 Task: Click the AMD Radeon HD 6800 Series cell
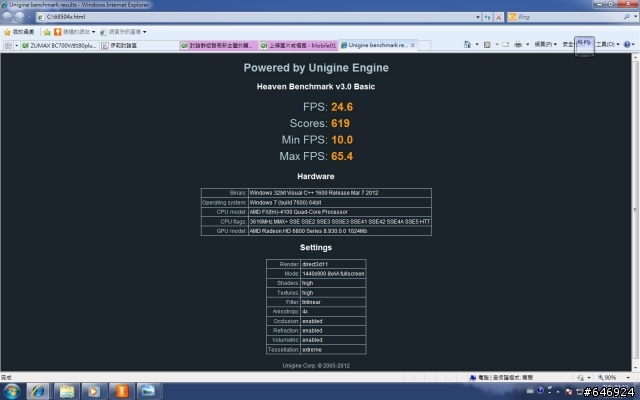[x=340, y=231]
